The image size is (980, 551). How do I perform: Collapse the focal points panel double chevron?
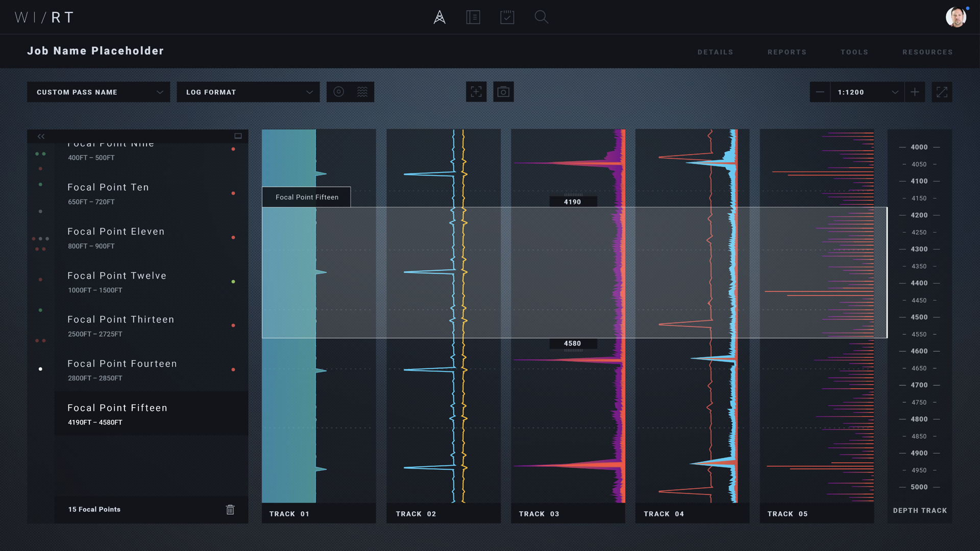41,136
